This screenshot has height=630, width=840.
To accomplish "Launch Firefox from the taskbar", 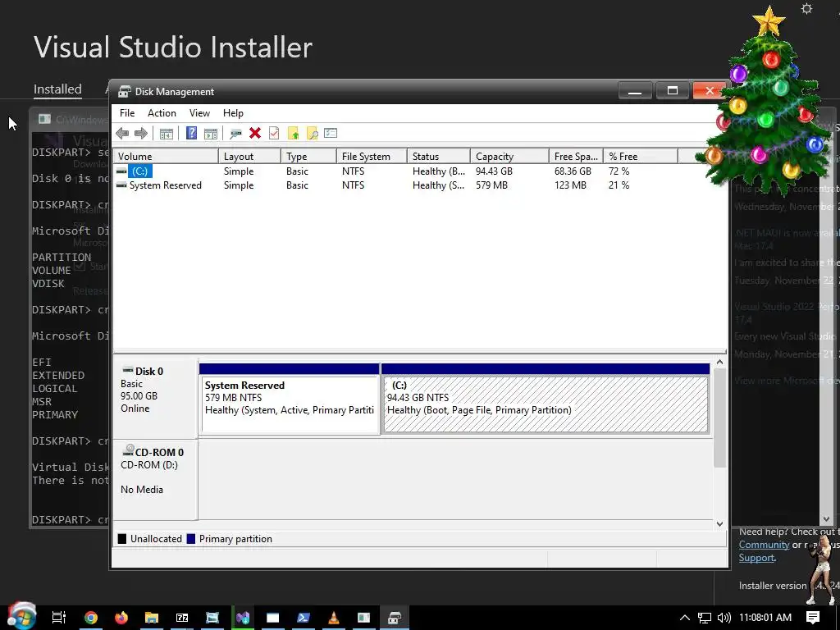I will 121,618.
